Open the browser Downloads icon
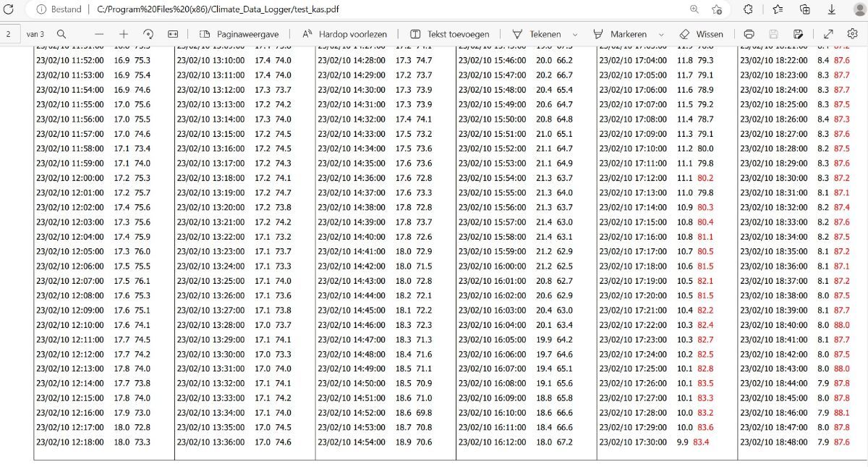The height and width of the screenshot is (467, 868). pyautogui.click(x=833, y=9)
